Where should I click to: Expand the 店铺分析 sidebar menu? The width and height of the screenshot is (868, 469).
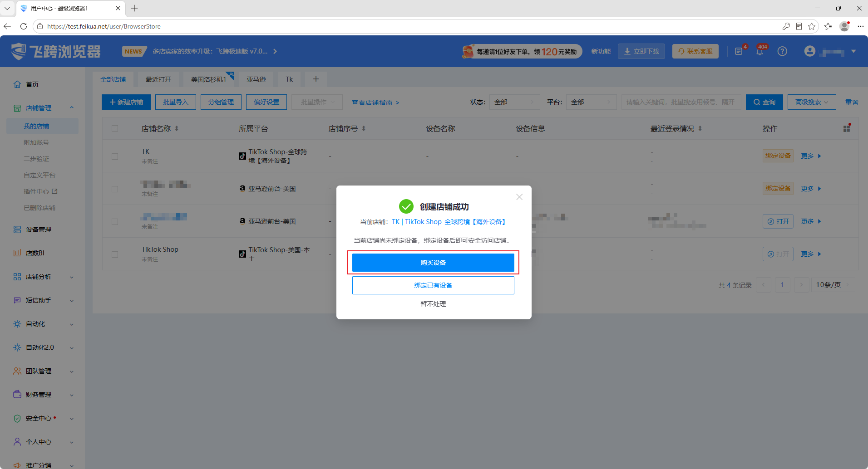[x=44, y=277]
